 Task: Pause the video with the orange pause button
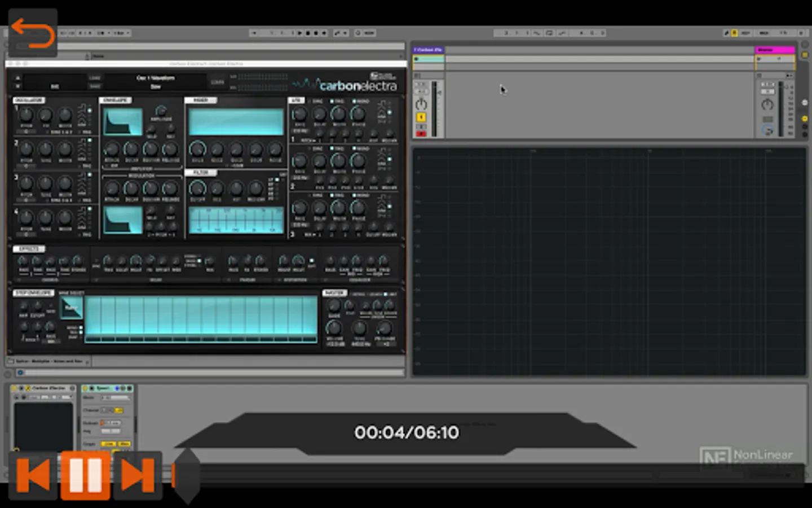[x=85, y=475]
